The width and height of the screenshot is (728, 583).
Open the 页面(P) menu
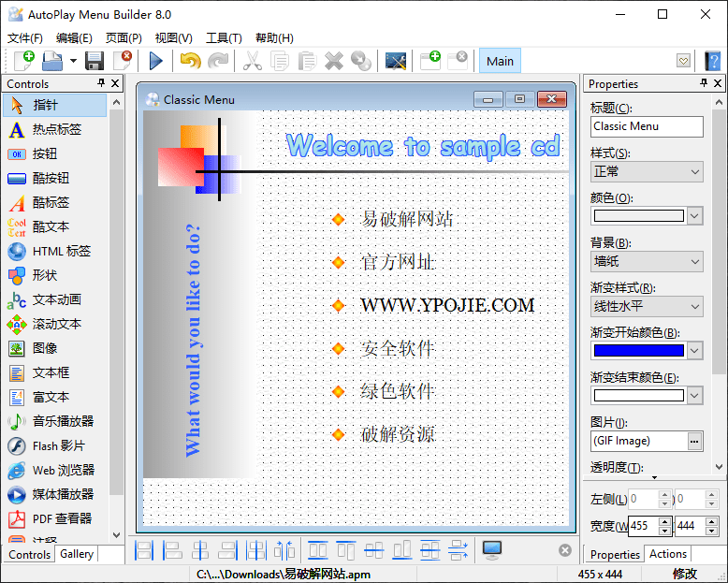[124, 38]
